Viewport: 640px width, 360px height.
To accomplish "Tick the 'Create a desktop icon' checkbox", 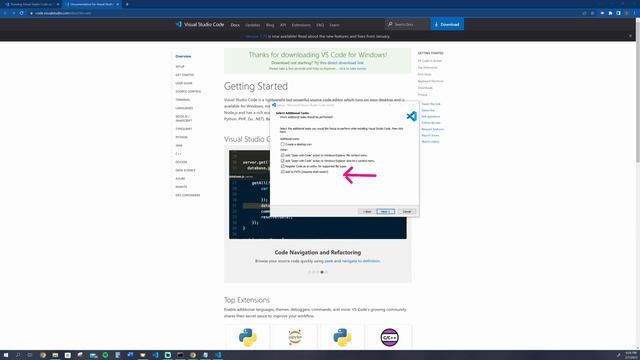I will (x=282, y=144).
